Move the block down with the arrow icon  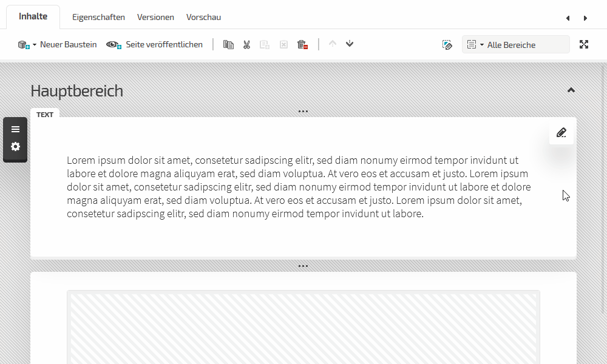click(350, 44)
